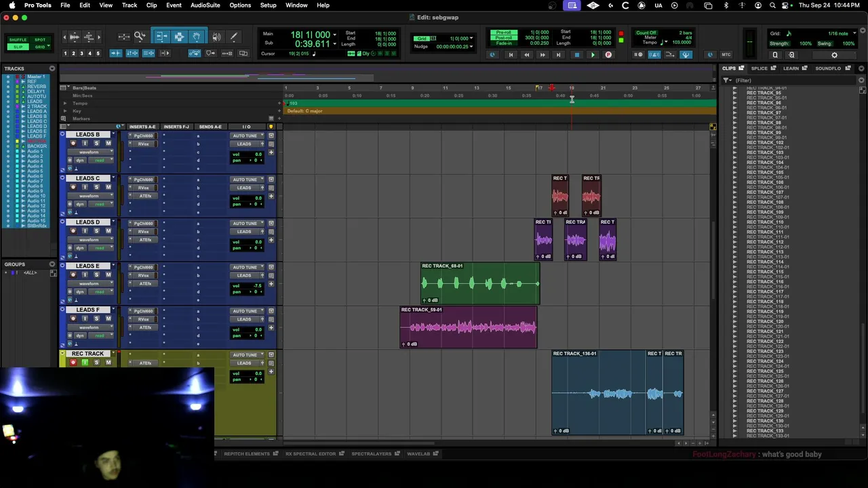
Task: Activate the Trim tool
Action: (x=161, y=37)
